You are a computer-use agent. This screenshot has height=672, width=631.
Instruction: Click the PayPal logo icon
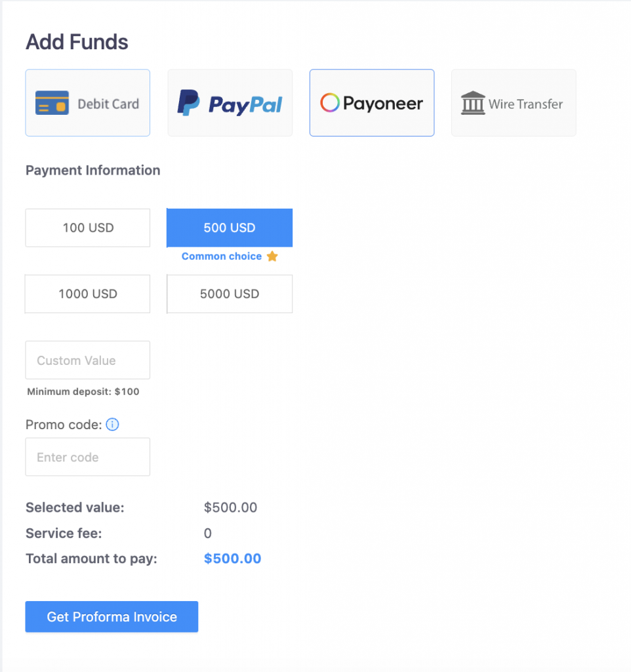tap(189, 104)
